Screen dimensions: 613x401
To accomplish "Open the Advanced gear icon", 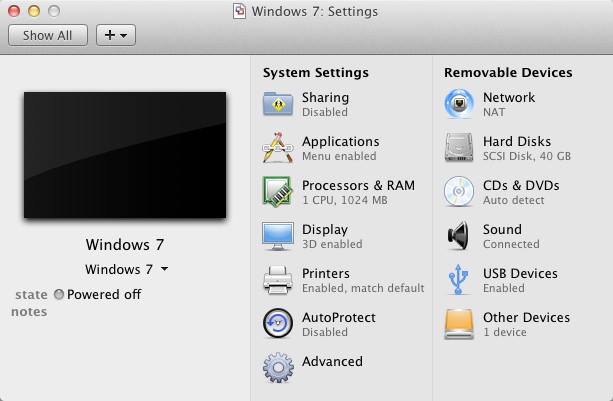I will click(278, 367).
